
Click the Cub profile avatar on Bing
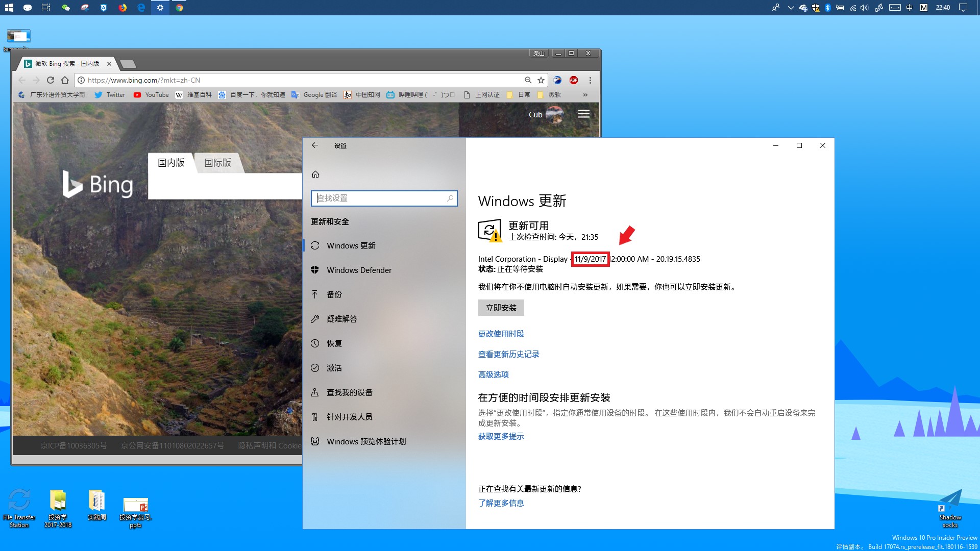pyautogui.click(x=554, y=114)
